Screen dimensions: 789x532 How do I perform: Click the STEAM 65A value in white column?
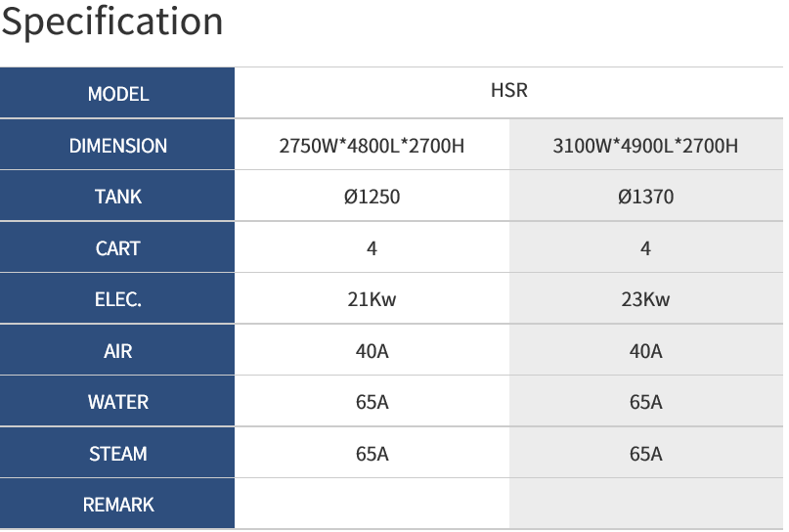click(372, 454)
